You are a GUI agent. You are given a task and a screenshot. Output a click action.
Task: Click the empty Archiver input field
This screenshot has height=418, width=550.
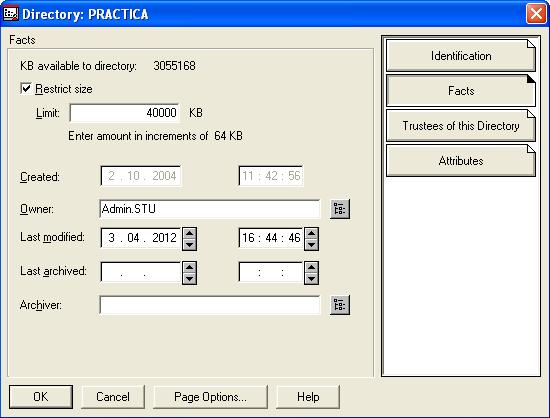[x=210, y=305]
